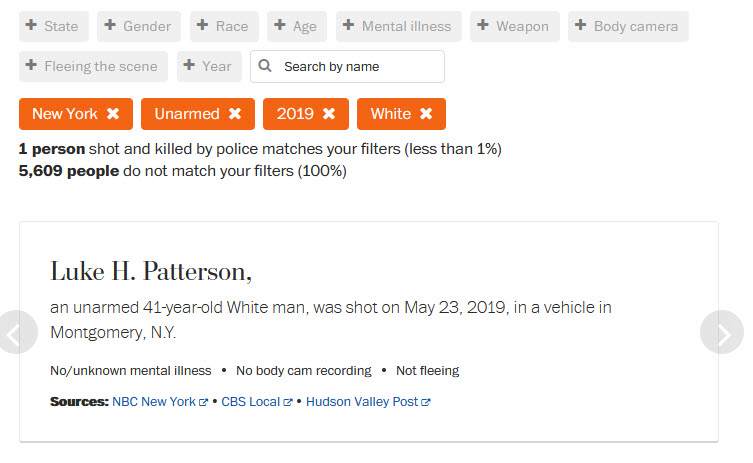Image resolution: width=753 pixels, height=463 pixels.
Task: Open the Mental illness filter
Action: click(399, 26)
